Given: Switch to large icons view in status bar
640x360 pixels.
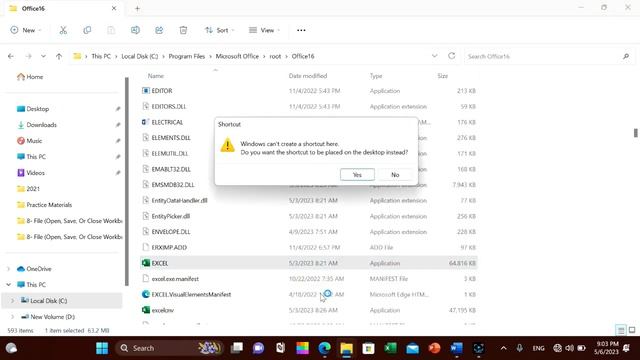Looking at the screenshot, I should [x=632, y=330].
